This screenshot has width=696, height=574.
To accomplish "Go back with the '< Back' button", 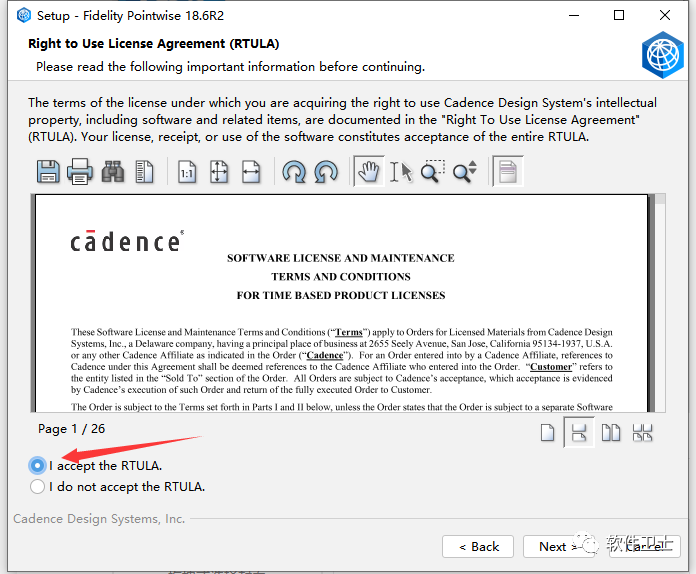I will pyautogui.click(x=478, y=546).
